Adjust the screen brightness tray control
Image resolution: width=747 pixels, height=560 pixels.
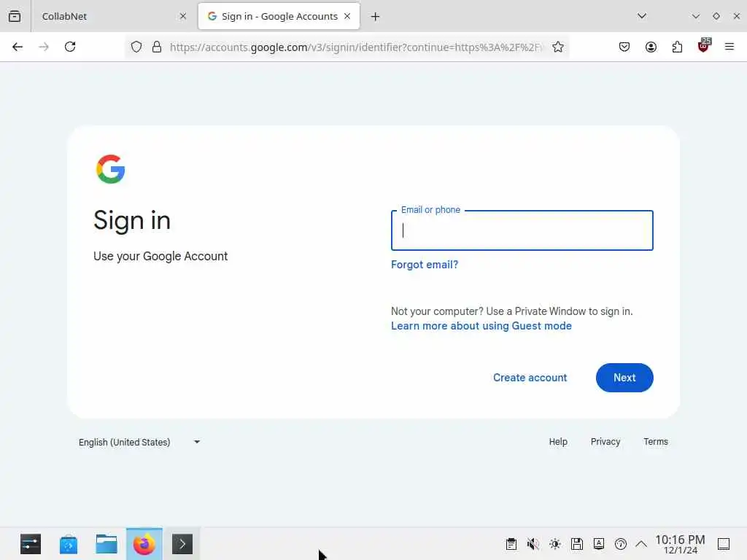[x=555, y=544]
